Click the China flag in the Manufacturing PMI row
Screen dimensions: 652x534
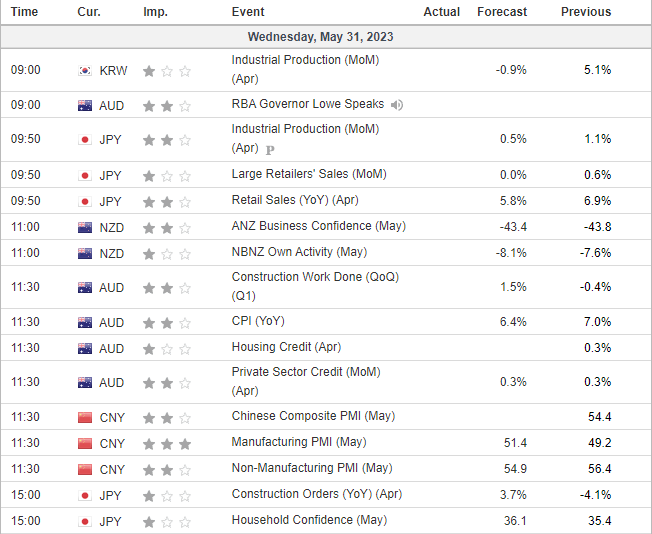point(85,444)
